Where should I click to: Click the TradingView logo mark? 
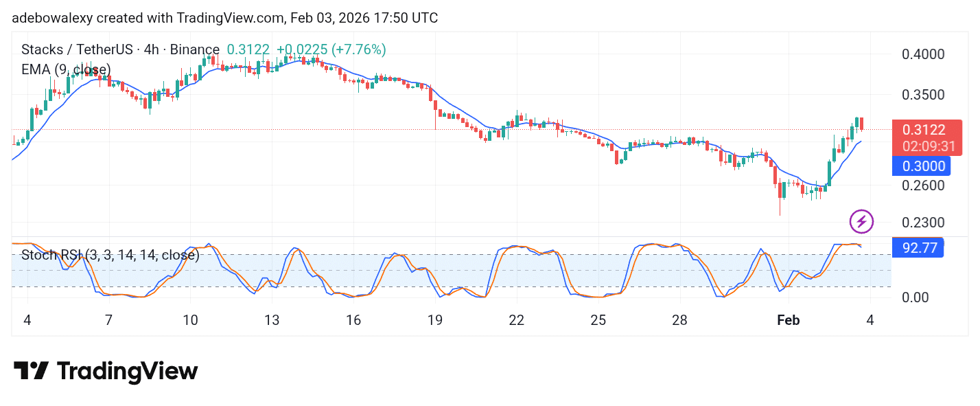pyautogui.click(x=31, y=372)
